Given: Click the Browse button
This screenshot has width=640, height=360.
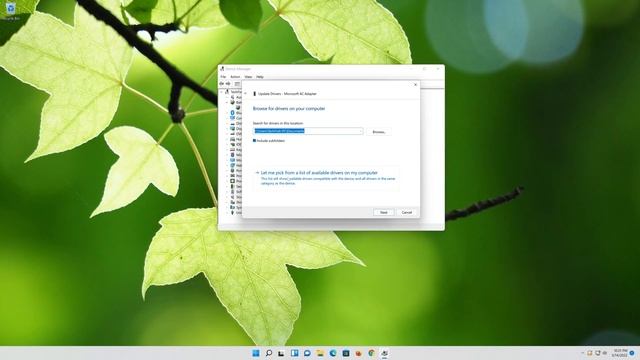Looking at the screenshot, I should coord(379,132).
